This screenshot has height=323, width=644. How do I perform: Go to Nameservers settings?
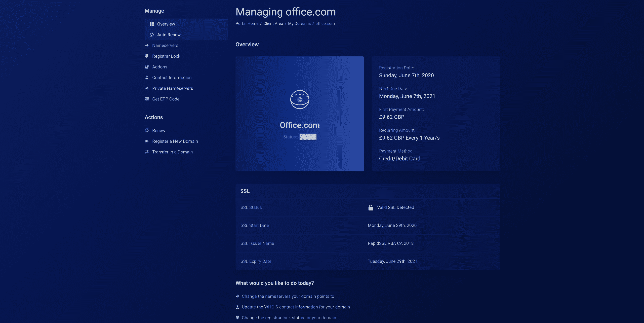165,45
